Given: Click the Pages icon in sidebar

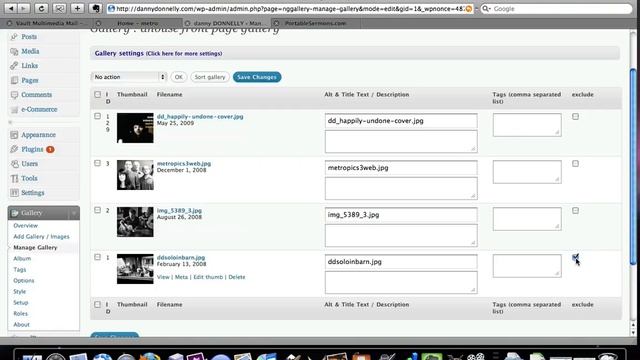Looking at the screenshot, I should click(x=14, y=80).
